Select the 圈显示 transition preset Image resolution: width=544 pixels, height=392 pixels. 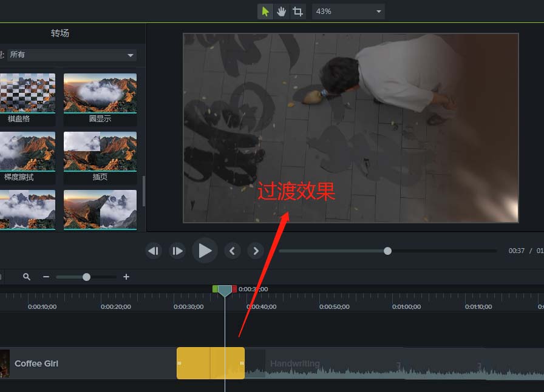[x=100, y=92]
